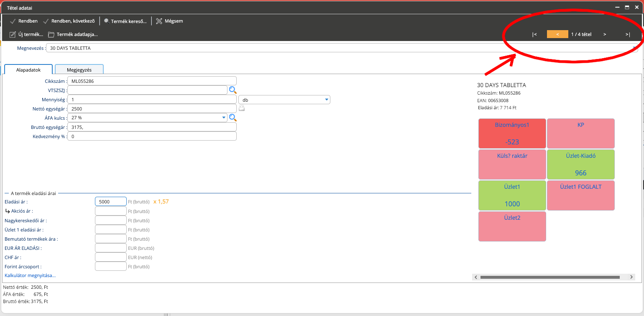This screenshot has width=644, height=316.
Task: Select the Üzlet2 stock tile
Action: point(512,226)
